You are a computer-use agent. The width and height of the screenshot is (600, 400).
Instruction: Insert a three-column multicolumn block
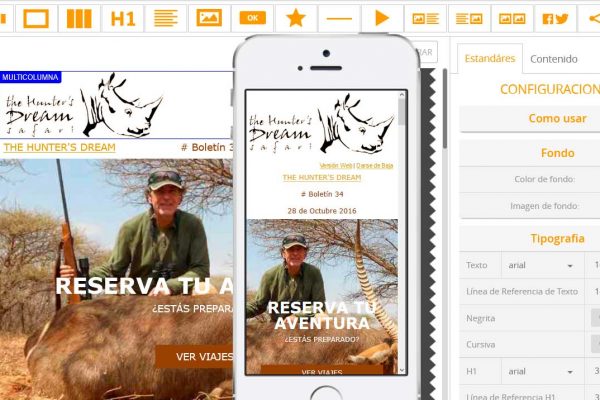[79, 18]
